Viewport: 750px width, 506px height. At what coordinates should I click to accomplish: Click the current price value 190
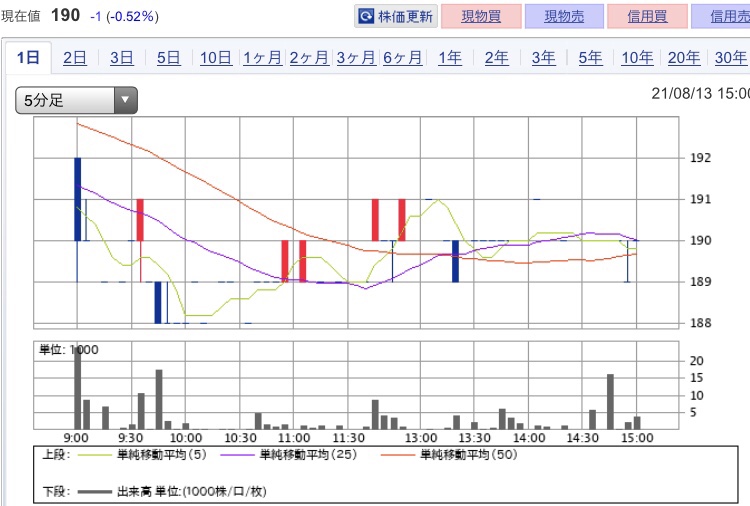click(x=66, y=15)
